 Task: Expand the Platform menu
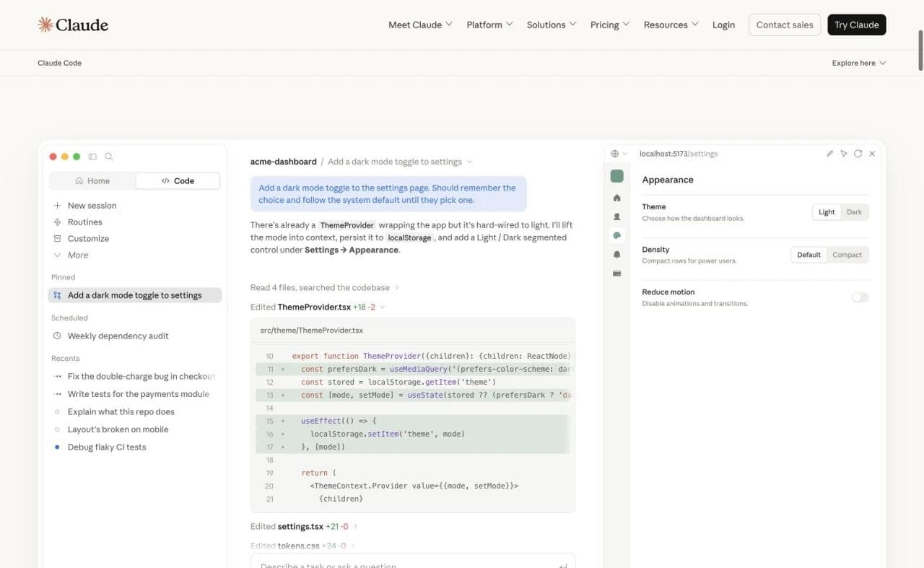(x=489, y=25)
